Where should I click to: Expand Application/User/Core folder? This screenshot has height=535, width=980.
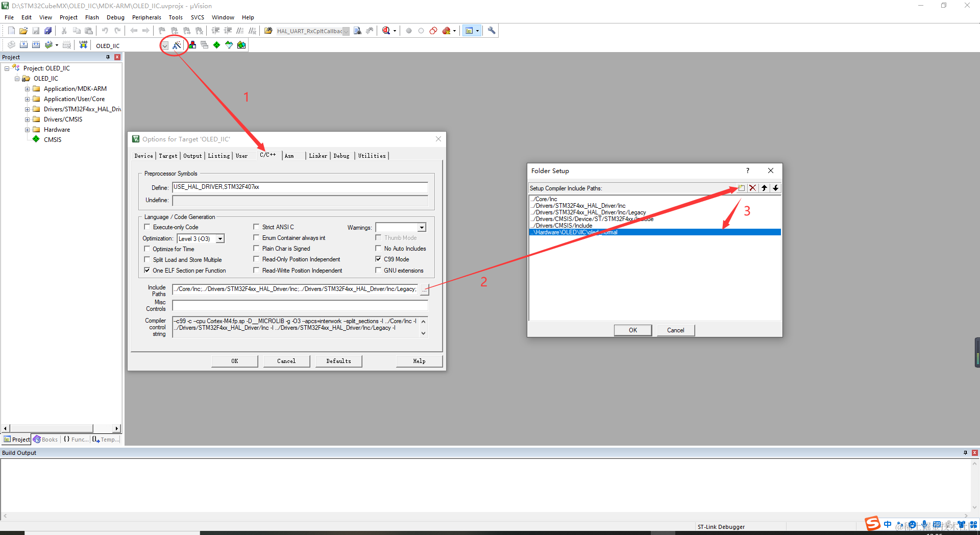pos(28,99)
